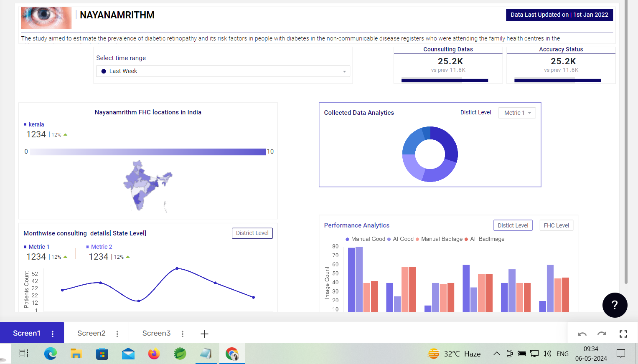Enter fullscreen with the expand icon
Viewport: 638px width, 364px height.
point(623,334)
